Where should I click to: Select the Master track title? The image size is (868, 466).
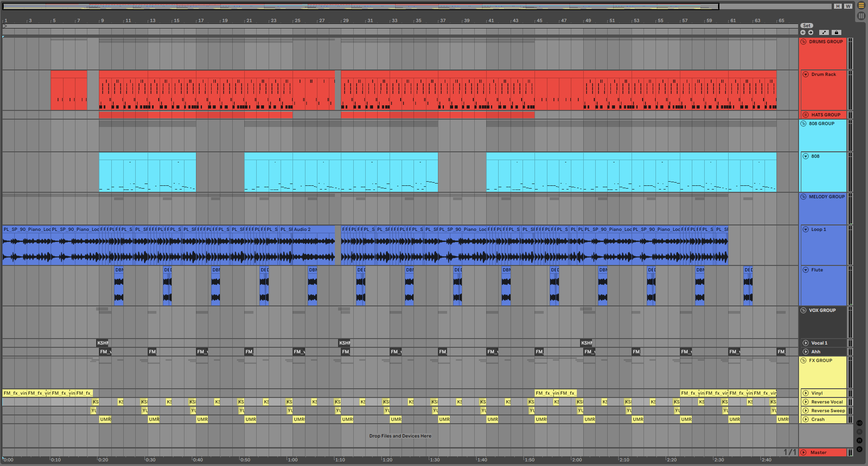click(818, 452)
